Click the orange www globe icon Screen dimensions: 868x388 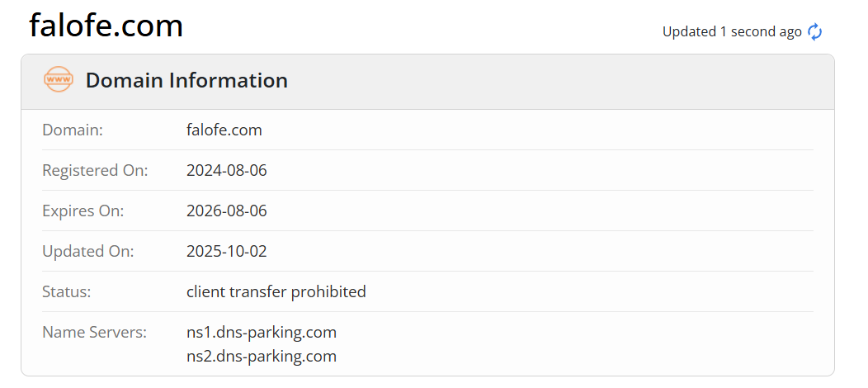(x=58, y=80)
